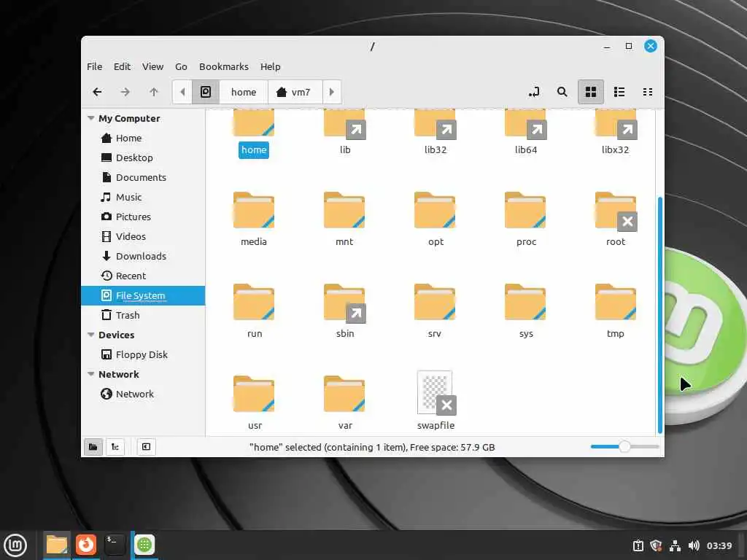Image resolution: width=747 pixels, height=560 pixels.
Task: Show the tree view sidebar button
Action: [115, 447]
